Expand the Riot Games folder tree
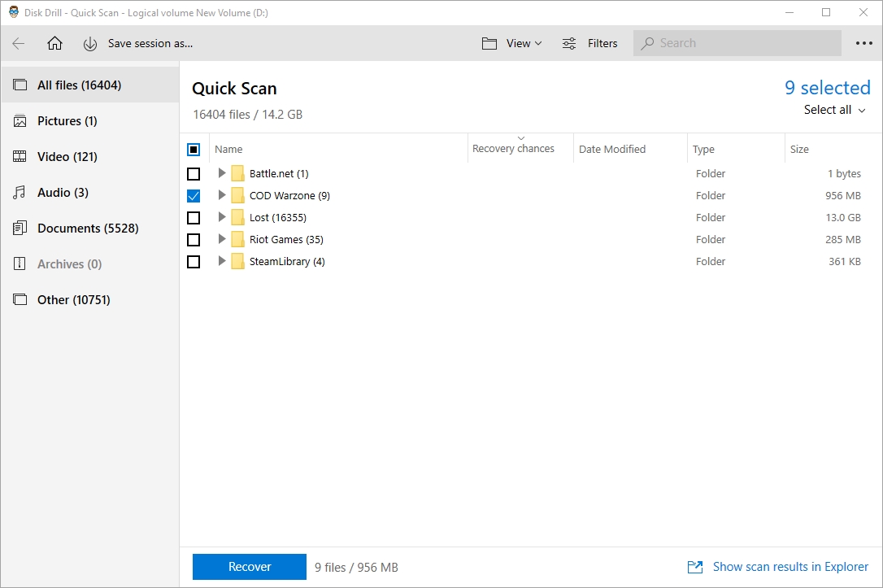Viewport: 883px width, 588px height. (x=222, y=239)
